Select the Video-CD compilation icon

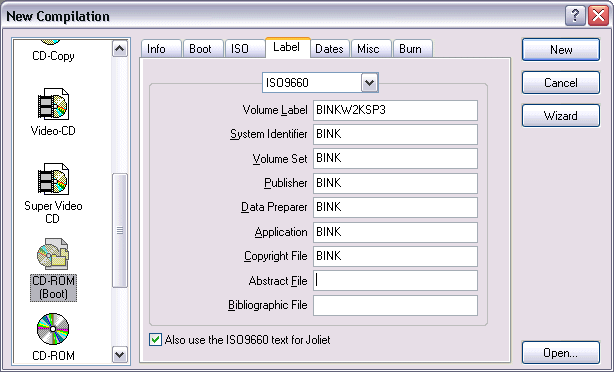[x=53, y=104]
